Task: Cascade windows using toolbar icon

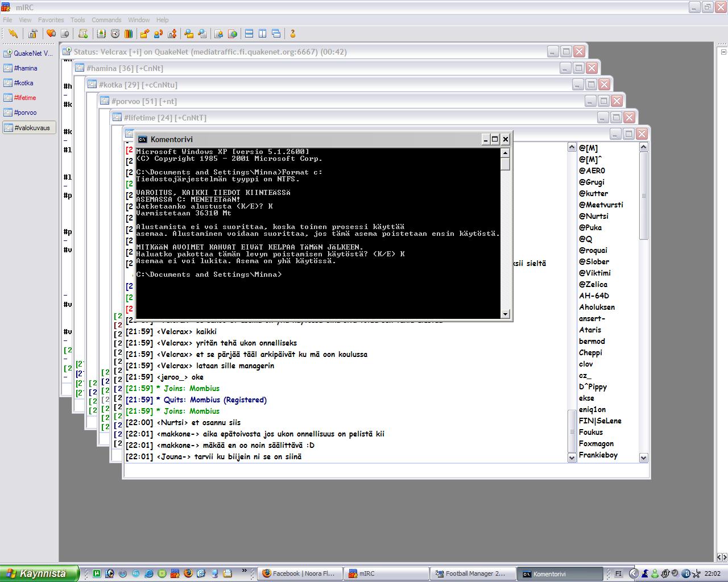Action: pos(276,34)
